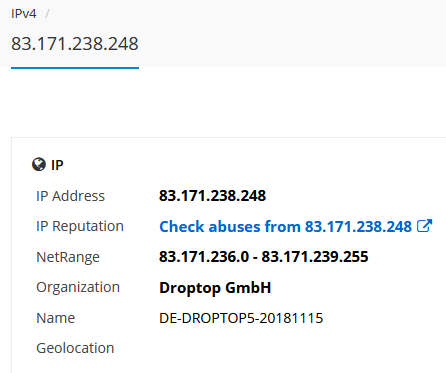Select the 83.171.238.248 page title tab
Viewport: 446px width, 373px height.
pyautogui.click(x=75, y=44)
